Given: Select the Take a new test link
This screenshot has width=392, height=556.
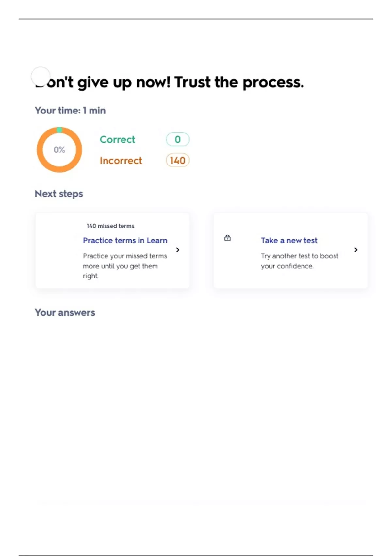Looking at the screenshot, I should [289, 241].
